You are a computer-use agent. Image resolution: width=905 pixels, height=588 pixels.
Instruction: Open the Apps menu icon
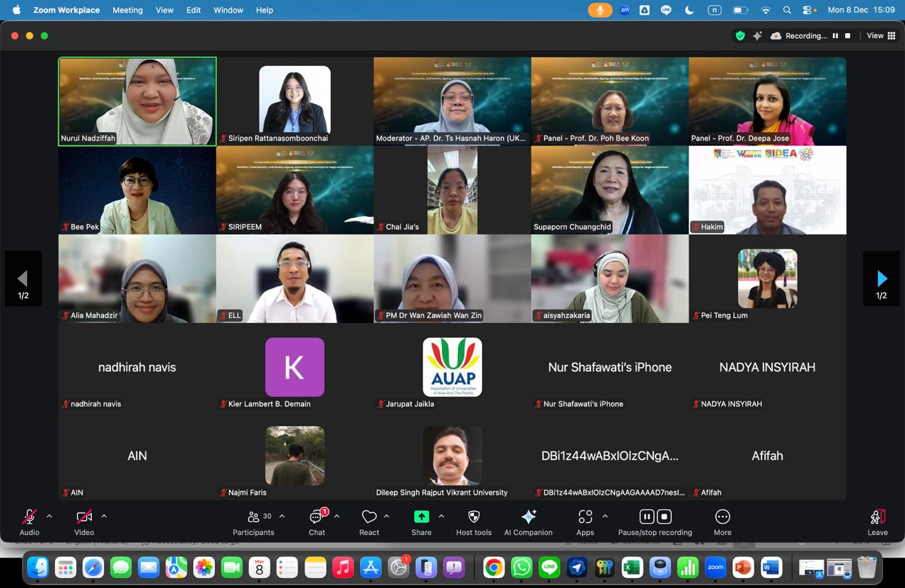click(585, 517)
